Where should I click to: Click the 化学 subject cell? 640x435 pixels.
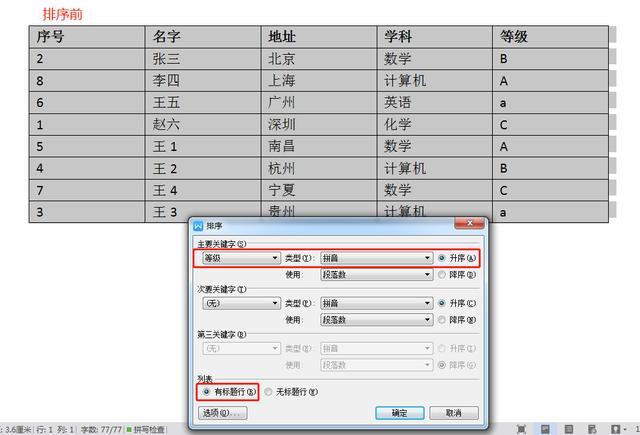[x=435, y=124]
